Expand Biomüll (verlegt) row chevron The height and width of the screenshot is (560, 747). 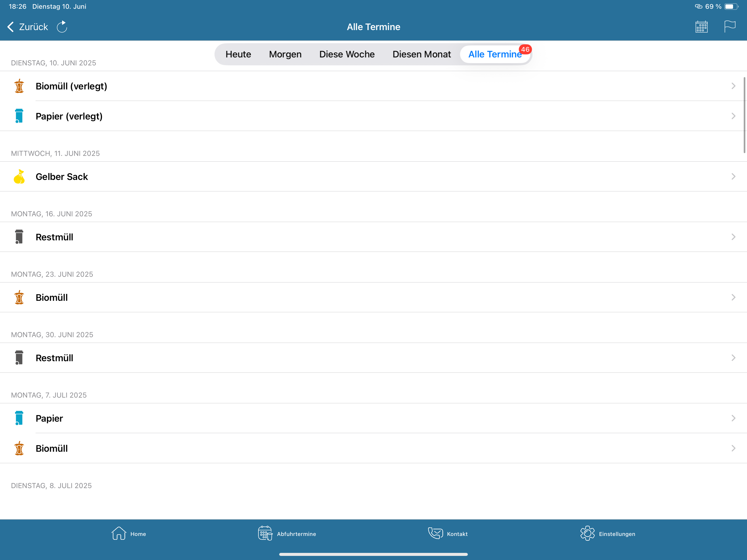733,86
